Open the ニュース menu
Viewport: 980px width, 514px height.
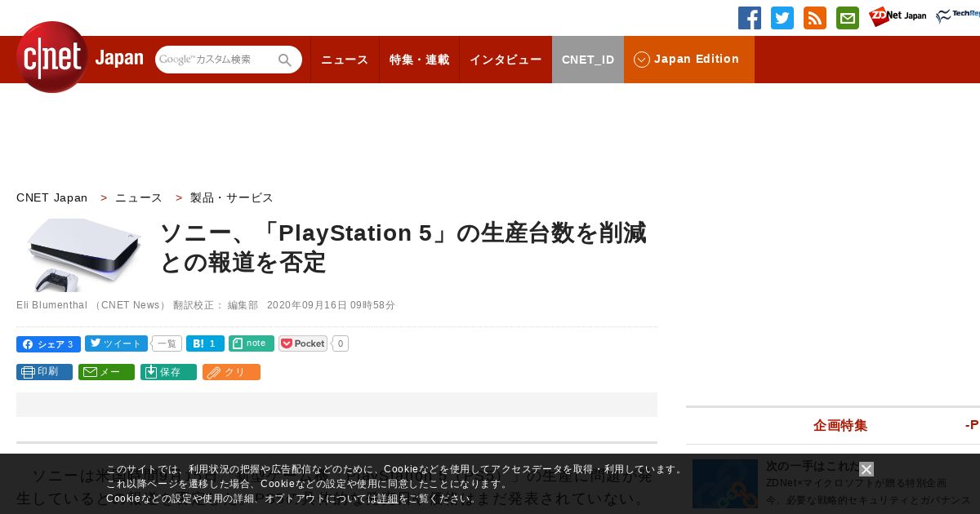coord(345,60)
